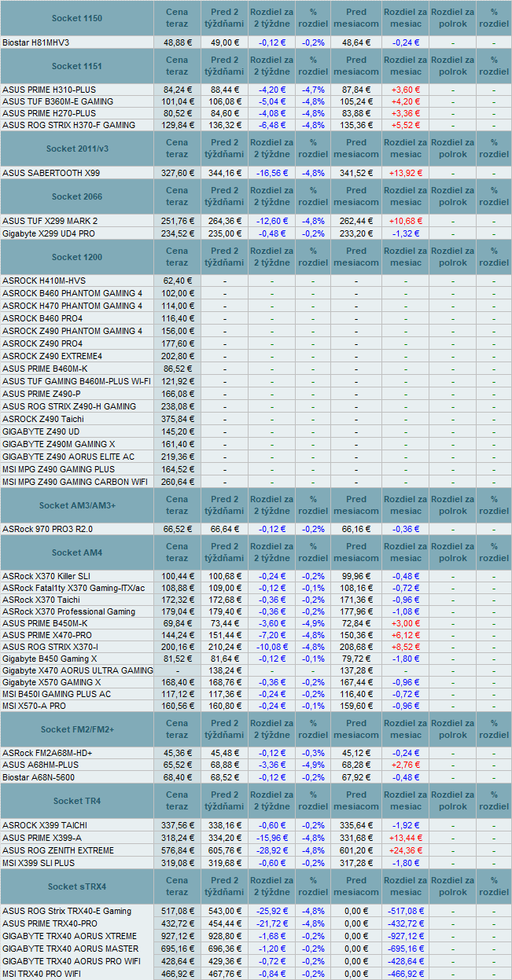Click ASROCK Z490 Taichi product name
This screenshot has height=980, width=512.
coord(42,419)
